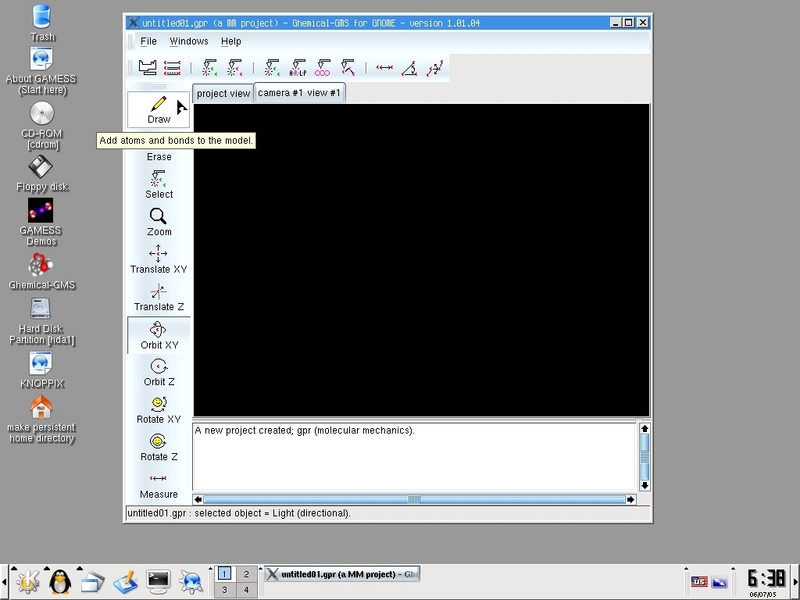Click the untitled01.gpr taskbar button
The width and height of the screenshot is (800, 600).
click(x=340, y=574)
